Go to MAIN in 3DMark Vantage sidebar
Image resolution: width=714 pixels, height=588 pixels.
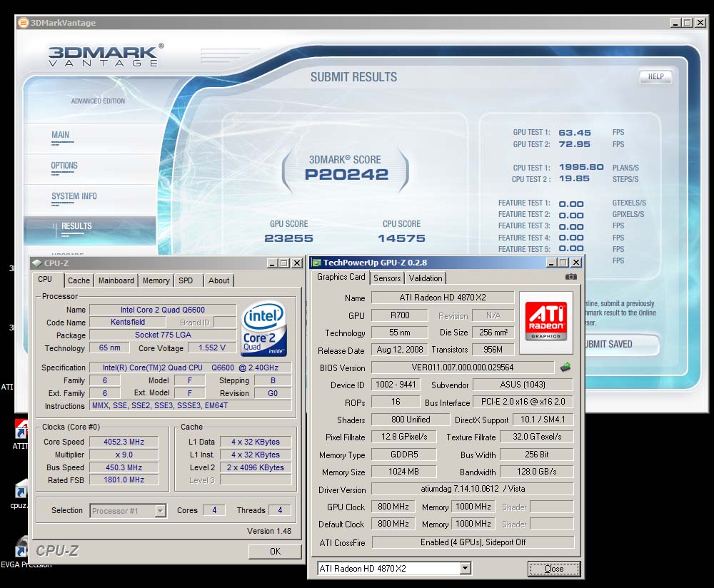pos(61,135)
